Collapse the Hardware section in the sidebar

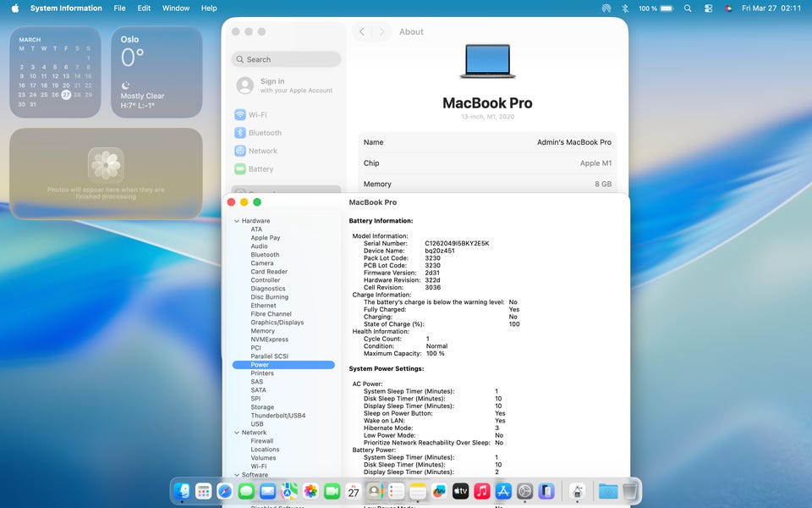pos(237,221)
